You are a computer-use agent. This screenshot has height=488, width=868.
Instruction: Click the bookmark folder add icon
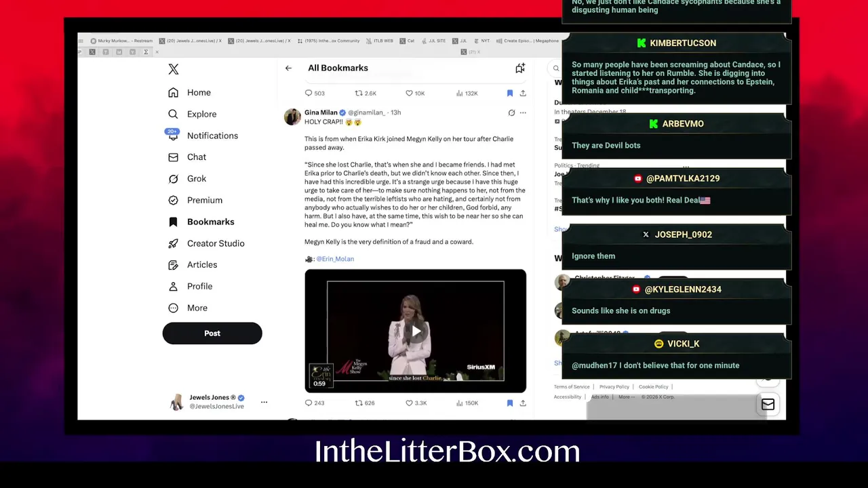click(520, 68)
